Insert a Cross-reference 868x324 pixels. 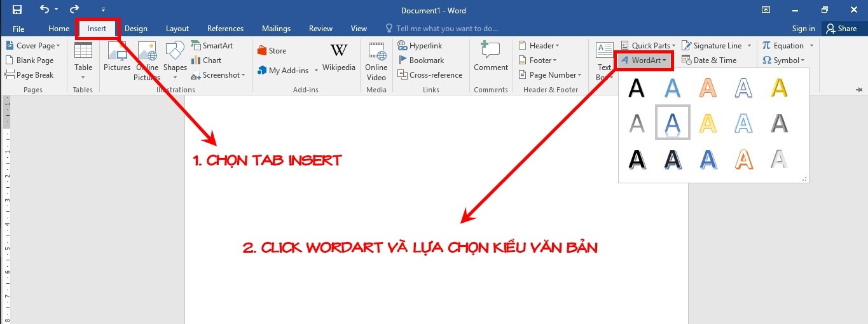430,75
